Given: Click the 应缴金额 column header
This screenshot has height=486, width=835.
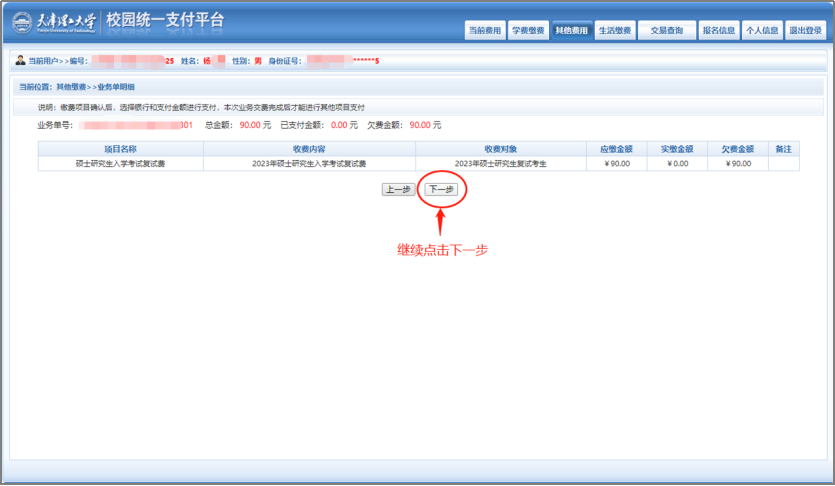Looking at the screenshot, I should click(x=616, y=149).
